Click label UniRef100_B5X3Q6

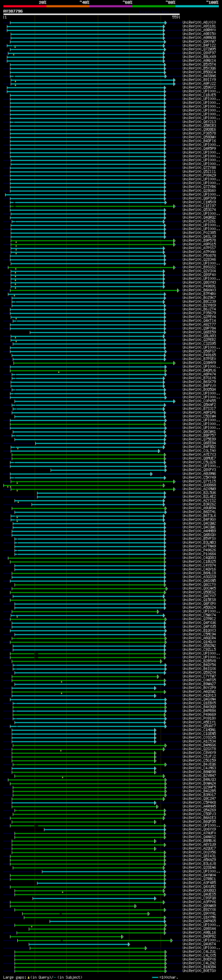point(199,68)
